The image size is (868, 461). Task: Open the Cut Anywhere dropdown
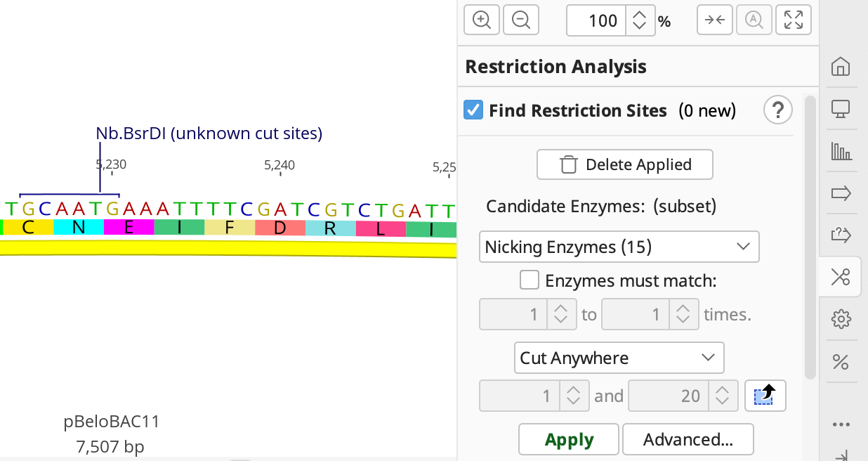pos(619,358)
